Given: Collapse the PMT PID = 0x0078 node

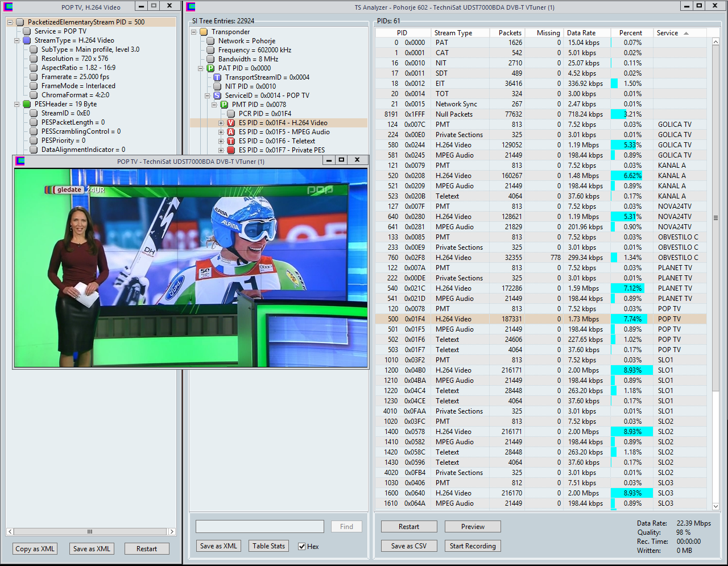Looking at the screenshot, I should tap(214, 105).
